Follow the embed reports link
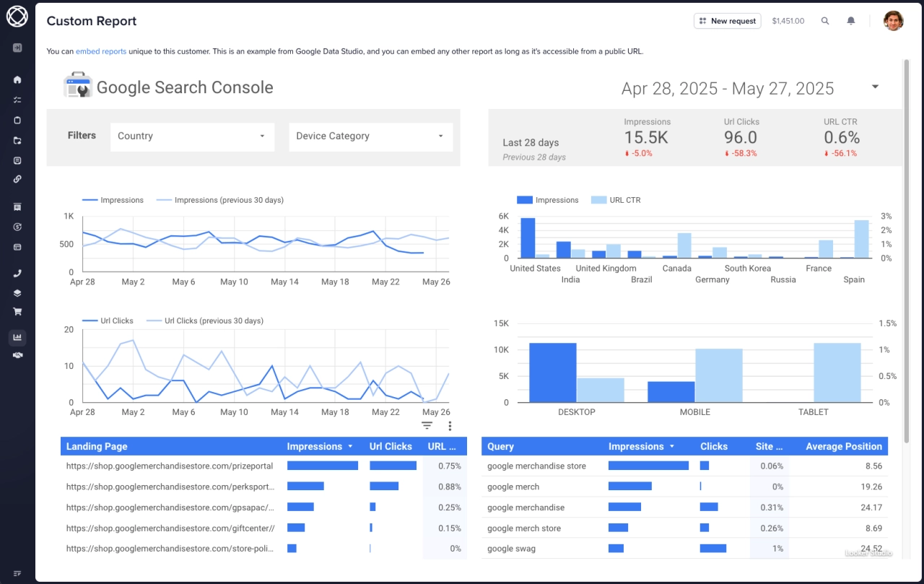 101,51
